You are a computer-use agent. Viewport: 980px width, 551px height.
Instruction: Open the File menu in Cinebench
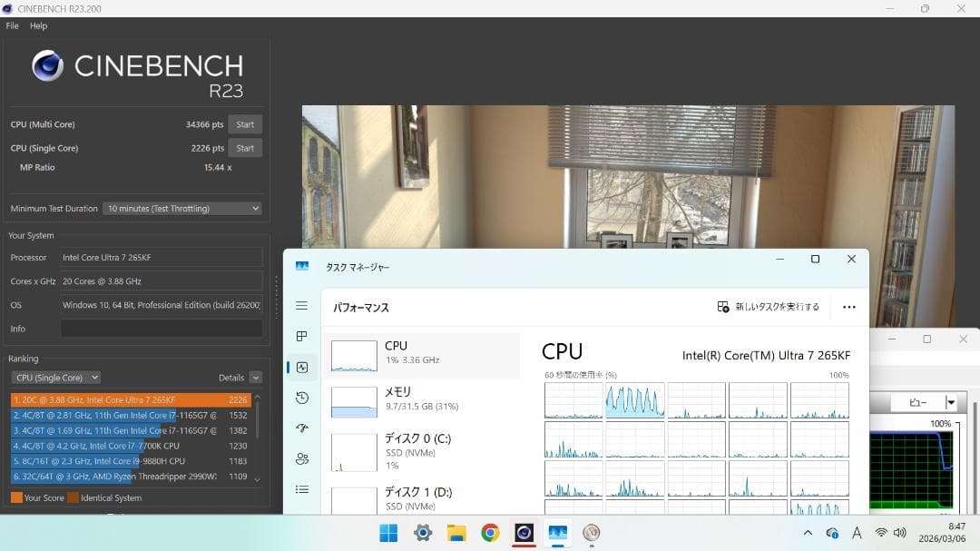(11, 25)
